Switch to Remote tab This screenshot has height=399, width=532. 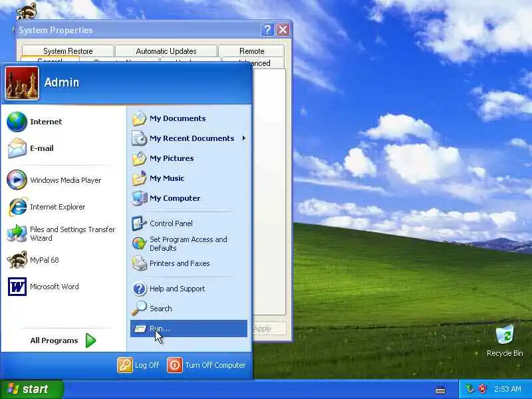coord(251,51)
